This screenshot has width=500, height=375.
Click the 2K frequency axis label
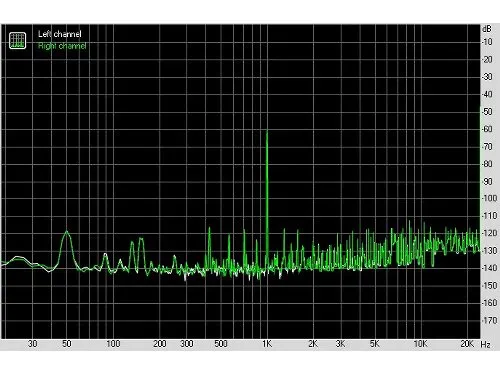click(x=313, y=344)
